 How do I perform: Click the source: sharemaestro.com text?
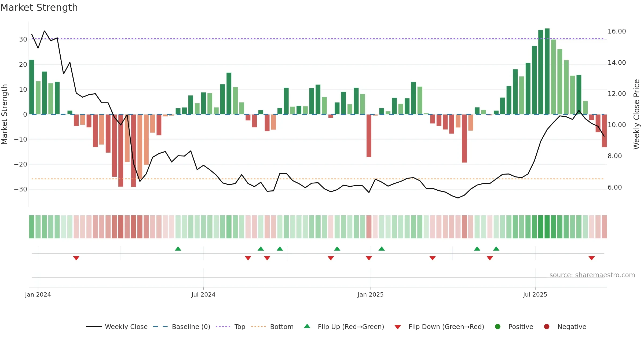click(592, 275)
